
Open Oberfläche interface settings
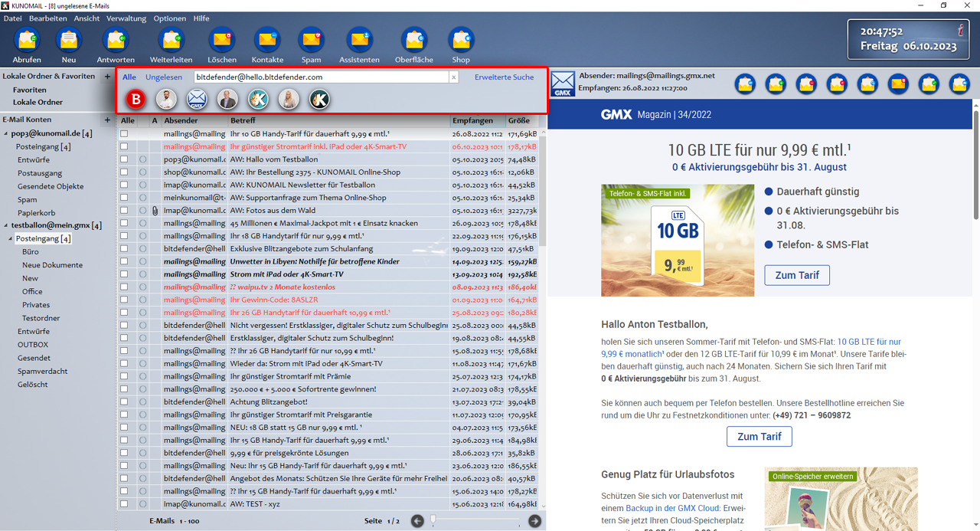pos(413,40)
